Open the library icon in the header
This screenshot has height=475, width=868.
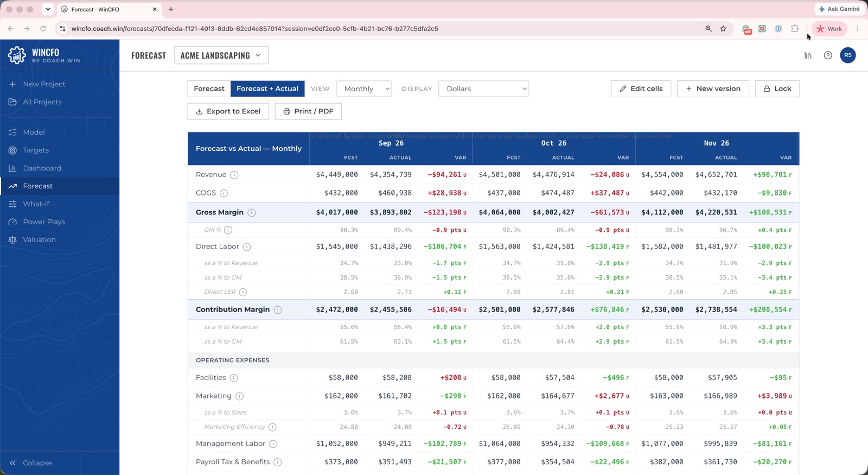click(808, 55)
